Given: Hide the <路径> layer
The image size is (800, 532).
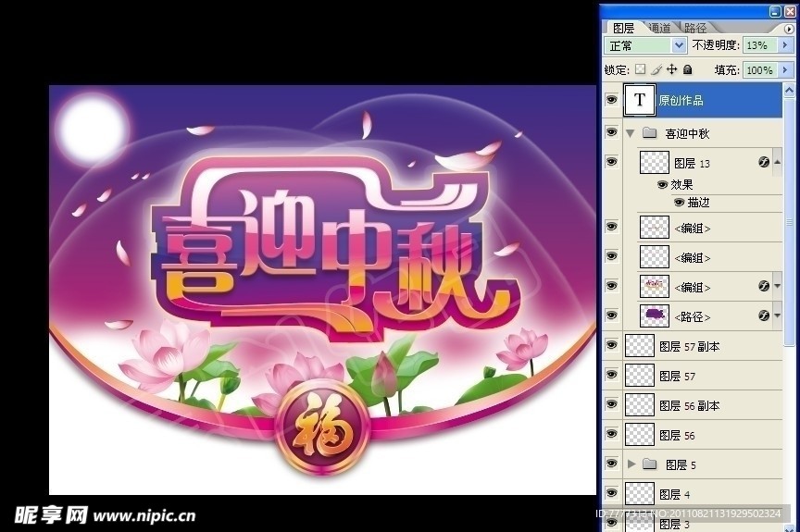Looking at the screenshot, I should [611, 315].
